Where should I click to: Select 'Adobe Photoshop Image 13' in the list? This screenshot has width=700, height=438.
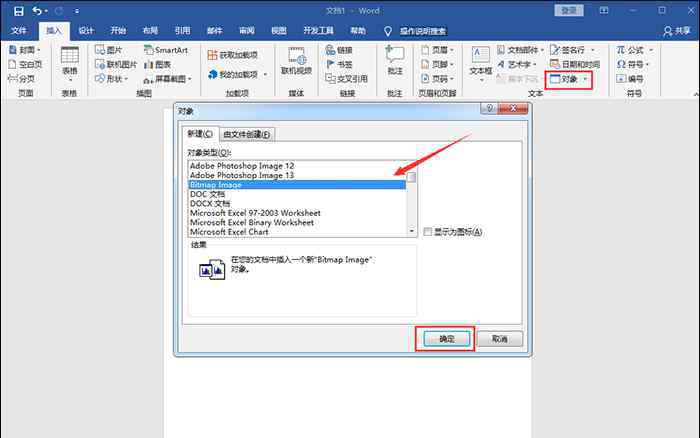coord(297,175)
